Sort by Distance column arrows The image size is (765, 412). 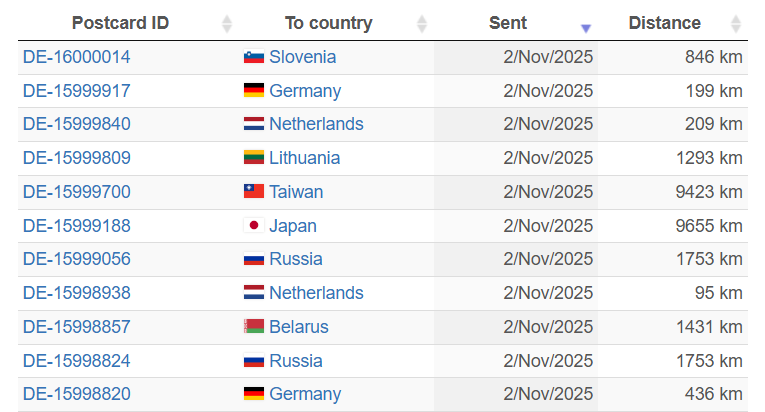pyautogui.click(x=736, y=24)
